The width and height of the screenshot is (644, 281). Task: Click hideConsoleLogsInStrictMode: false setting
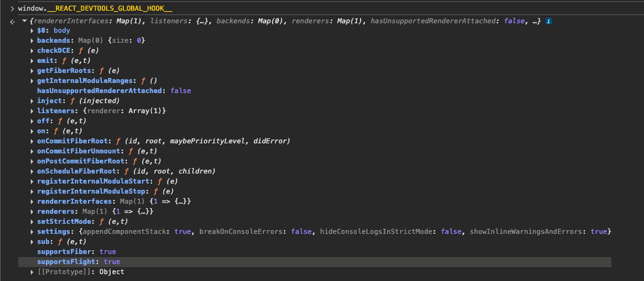[391, 232]
